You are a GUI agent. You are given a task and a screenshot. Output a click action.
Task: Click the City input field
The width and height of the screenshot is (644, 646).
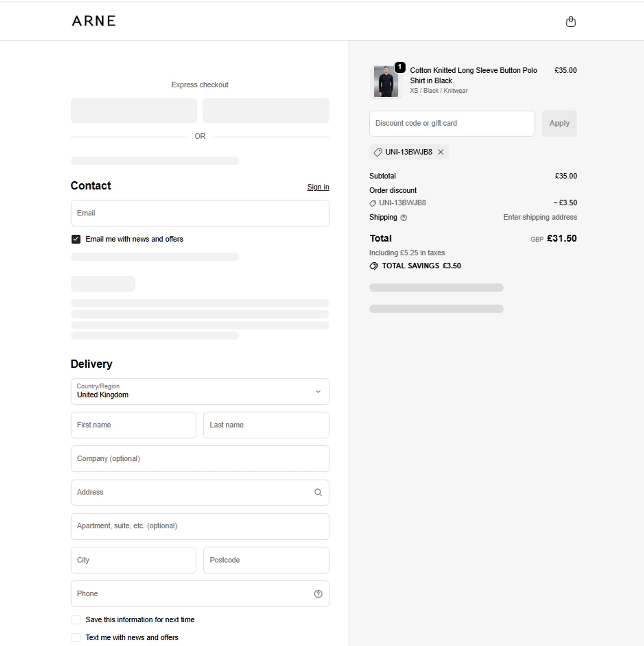click(134, 560)
